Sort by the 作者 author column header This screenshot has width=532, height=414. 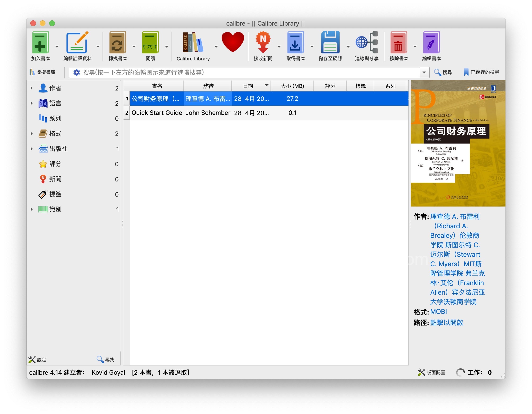[x=208, y=86]
